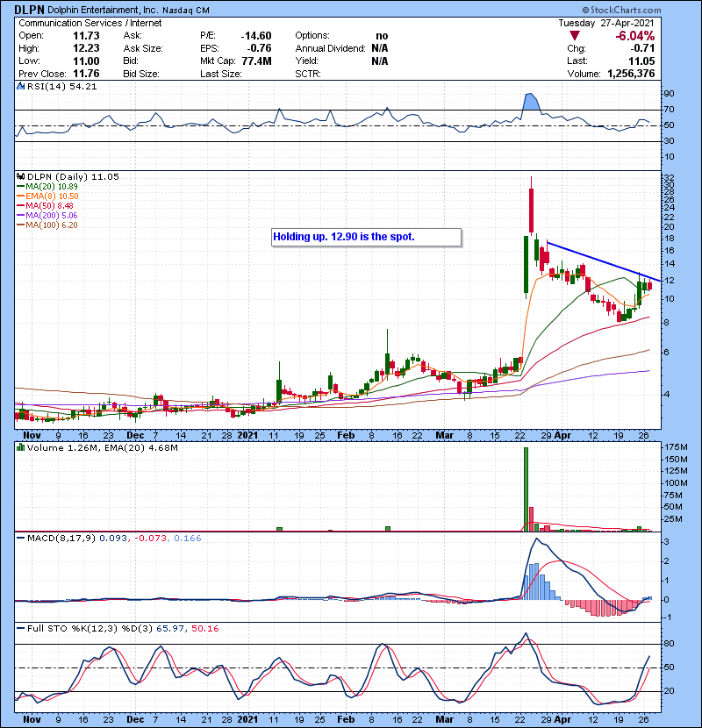
Task: Click the EMA(8) 10.50 legend entry
Action: [x=47, y=196]
